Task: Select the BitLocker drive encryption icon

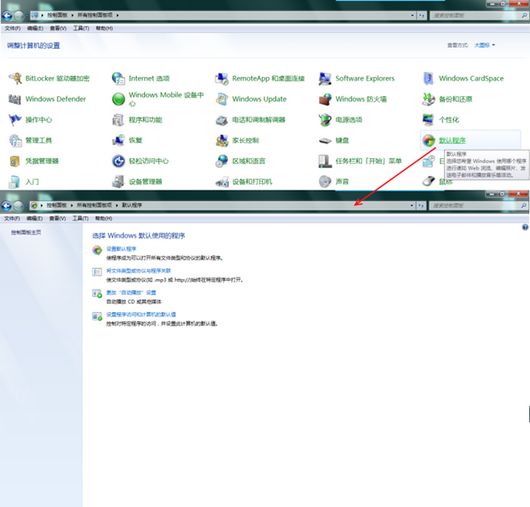Action: pos(15,78)
